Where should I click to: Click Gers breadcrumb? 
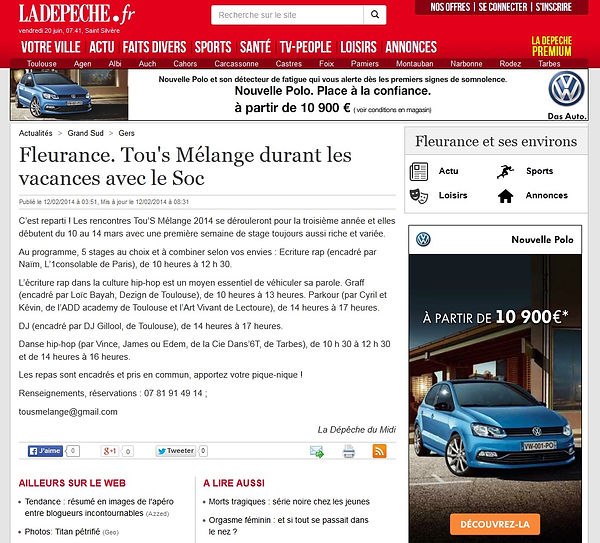point(126,133)
